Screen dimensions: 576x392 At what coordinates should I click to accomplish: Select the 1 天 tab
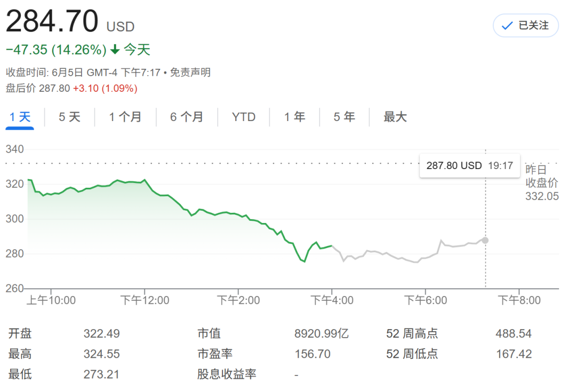(20, 117)
